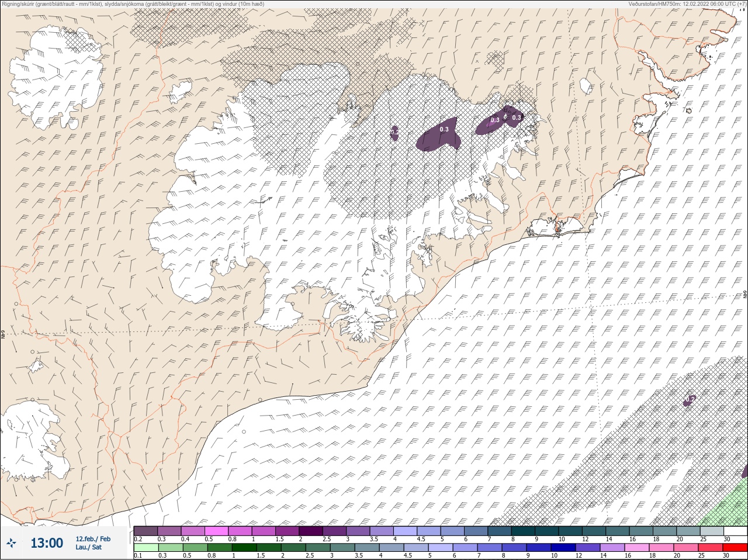Pick the upper scale pink swatch labeled 0.5
Screen dimensions: 748x560
point(216,531)
